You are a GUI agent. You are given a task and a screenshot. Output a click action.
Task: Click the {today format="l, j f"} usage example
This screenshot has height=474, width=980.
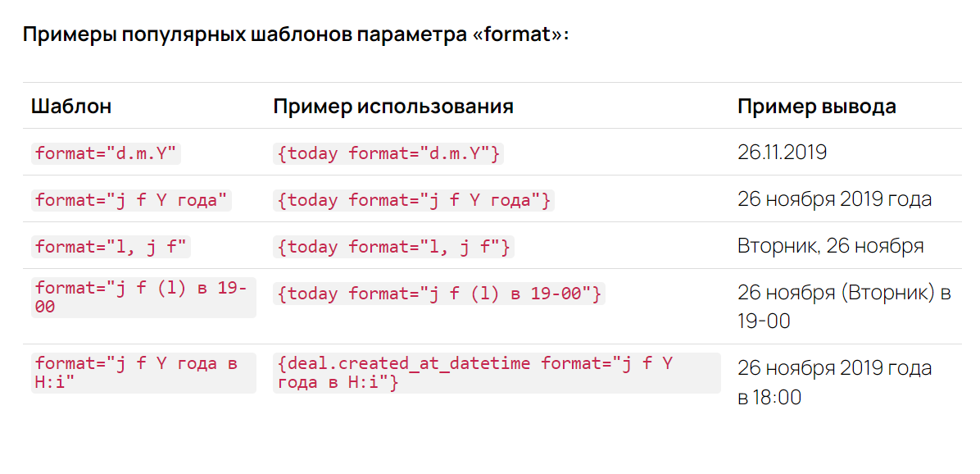point(394,247)
